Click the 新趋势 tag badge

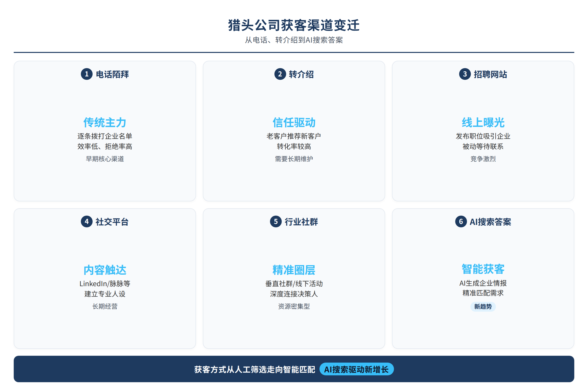[x=483, y=306]
